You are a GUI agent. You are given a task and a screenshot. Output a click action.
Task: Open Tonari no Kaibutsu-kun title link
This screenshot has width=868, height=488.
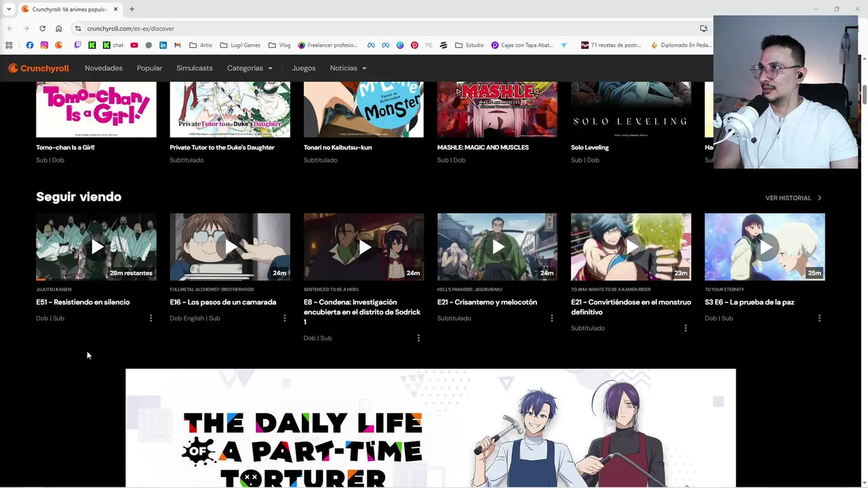338,147
